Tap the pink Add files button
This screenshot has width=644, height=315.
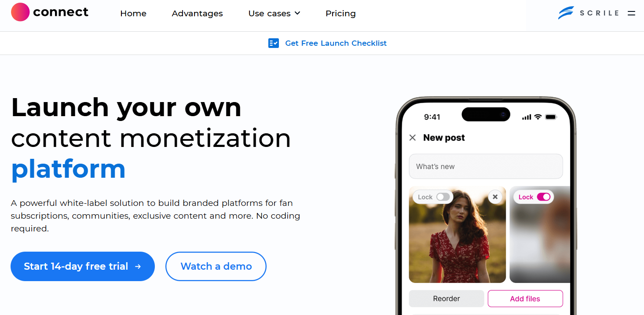525,299
